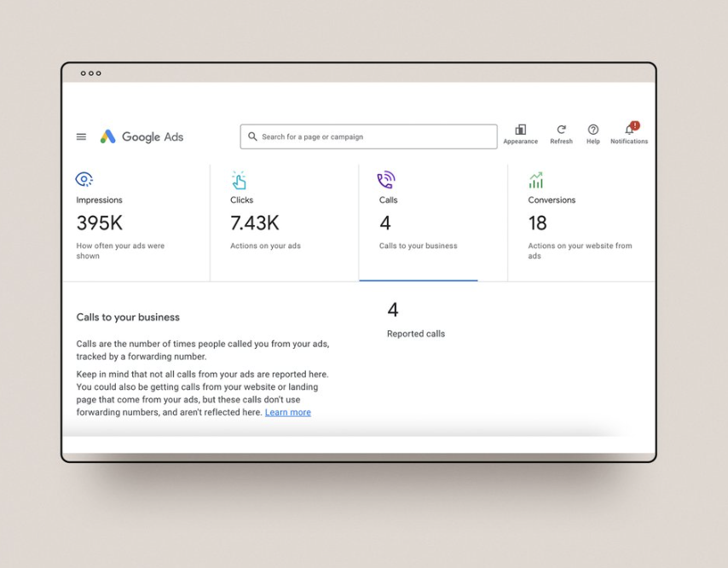Select the Clicks metric tab
The image size is (728, 568).
click(x=285, y=223)
